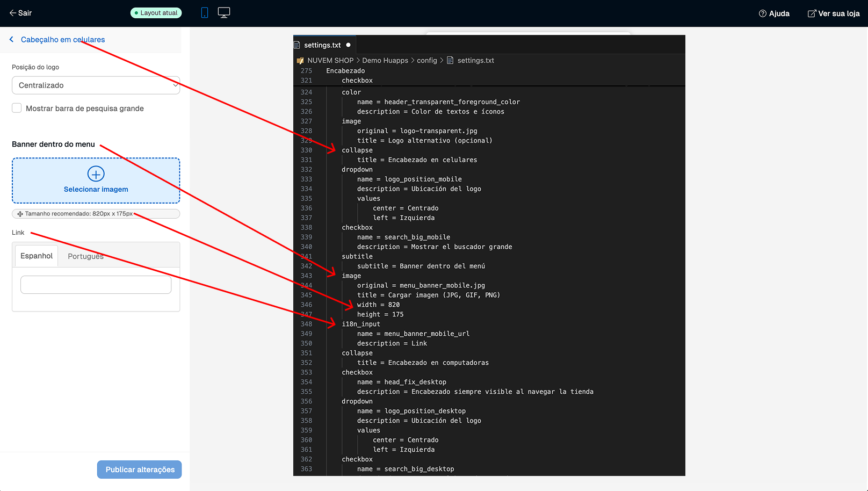This screenshot has height=491, width=868.
Task: Click Demo Huapps breadcrumb
Action: pos(385,60)
